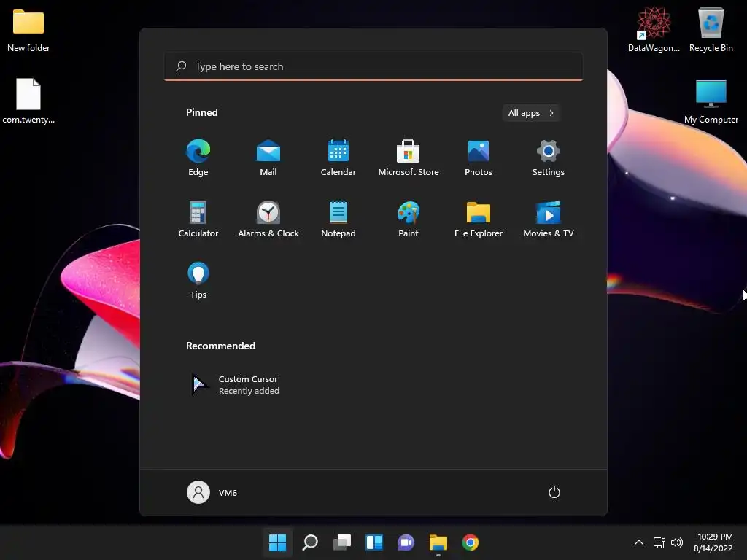Select the com.twenty... file on desktop
Screen dimensions: 747x560
tap(28, 101)
